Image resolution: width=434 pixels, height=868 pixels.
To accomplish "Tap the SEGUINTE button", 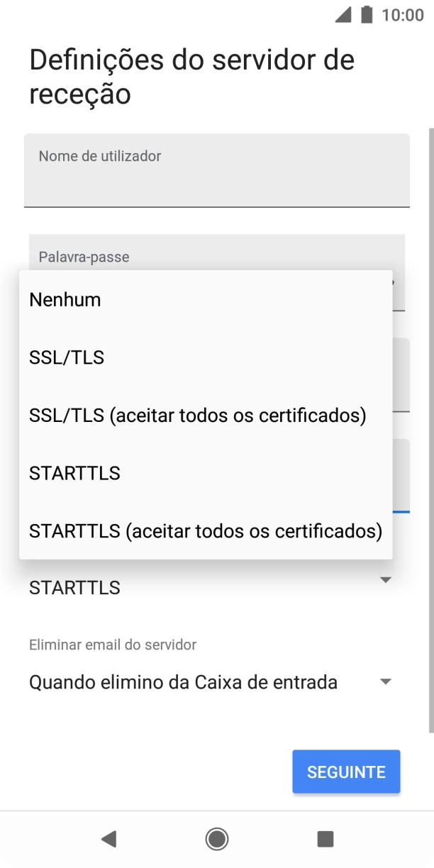I will pos(346,771).
